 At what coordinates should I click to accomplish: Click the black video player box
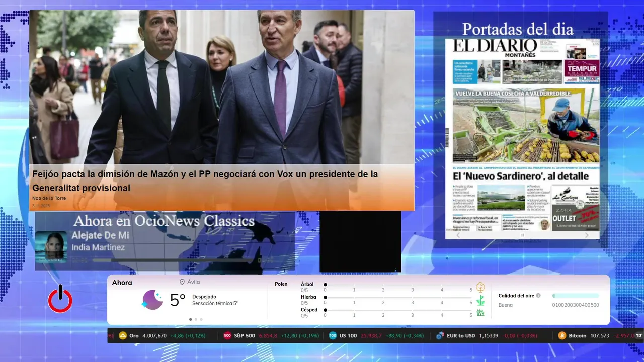pyautogui.click(x=360, y=242)
